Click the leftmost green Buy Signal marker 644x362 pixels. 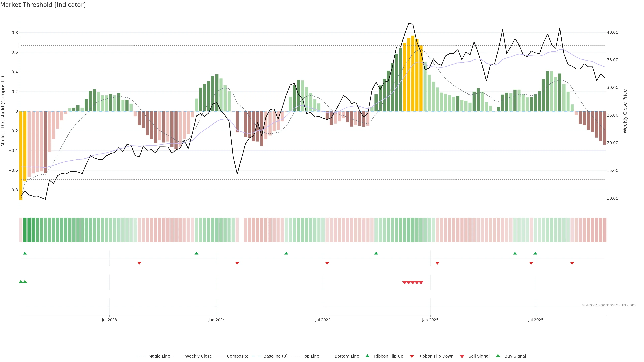tap(21, 282)
